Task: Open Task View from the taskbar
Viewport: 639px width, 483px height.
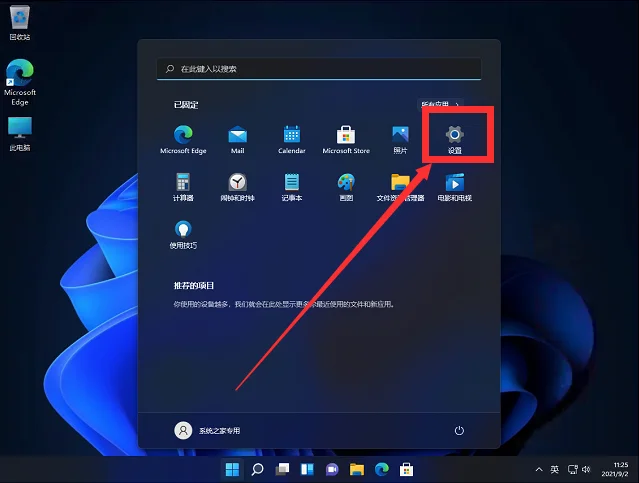Action: click(282, 469)
